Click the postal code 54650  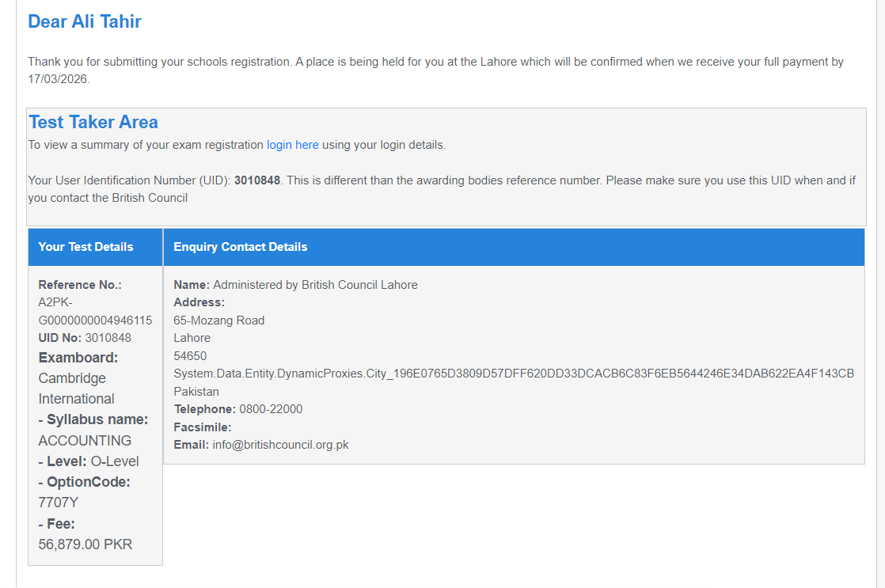pos(190,356)
